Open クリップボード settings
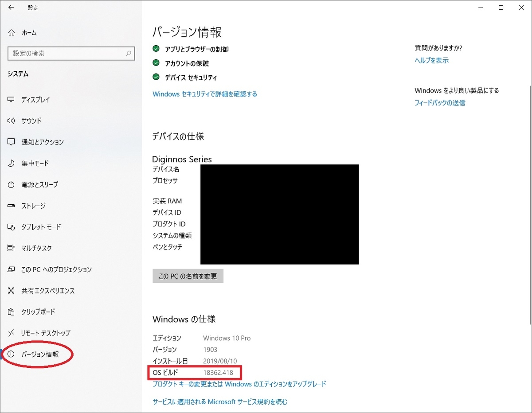This screenshot has height=413, width=532. [71, 312]
